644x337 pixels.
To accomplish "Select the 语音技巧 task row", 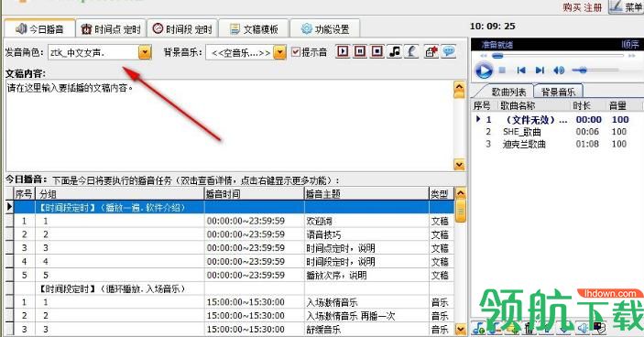I will click(x=235, y=234).
